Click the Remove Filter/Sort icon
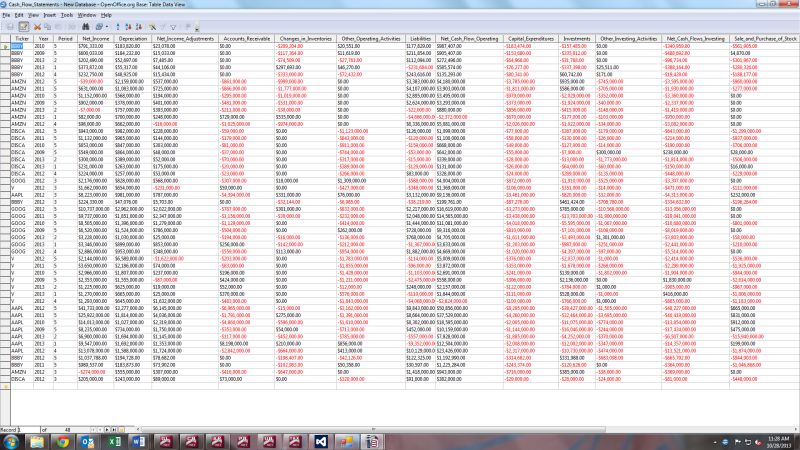The height and width of the screenshot is (450, 800). [x=188, y=27]
